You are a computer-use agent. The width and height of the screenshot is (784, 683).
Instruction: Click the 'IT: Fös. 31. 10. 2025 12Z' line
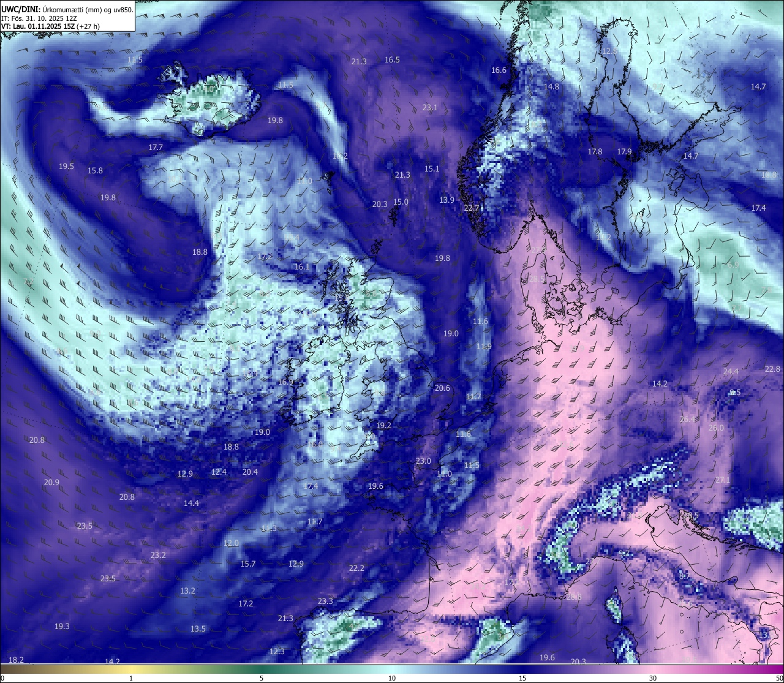click(39, 18)
